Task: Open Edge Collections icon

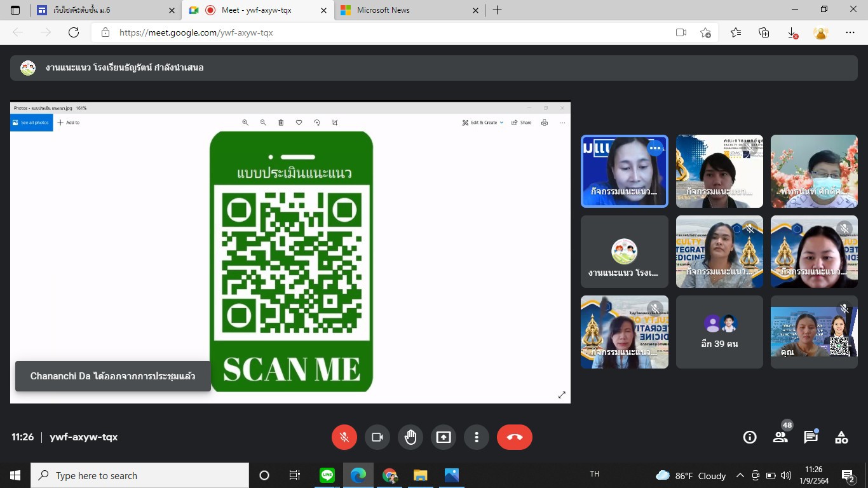Action: click(x=764, y=32)
